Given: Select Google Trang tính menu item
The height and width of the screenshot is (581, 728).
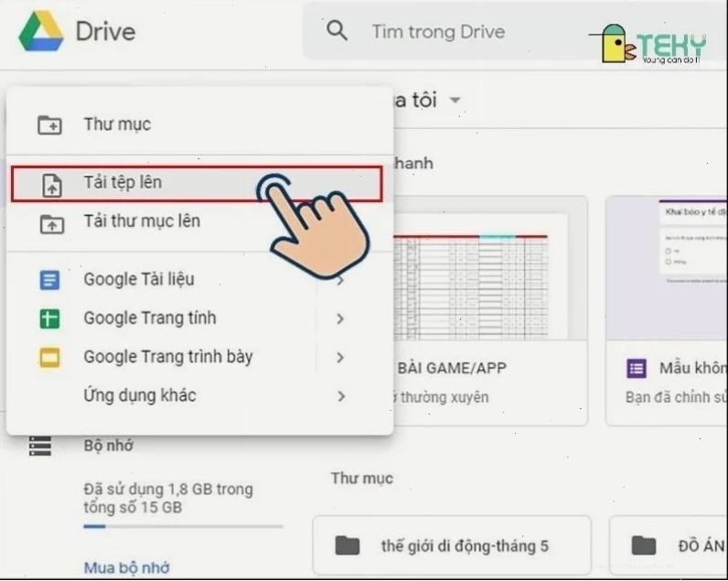Looking at the screenshot, I should point(200,318).
